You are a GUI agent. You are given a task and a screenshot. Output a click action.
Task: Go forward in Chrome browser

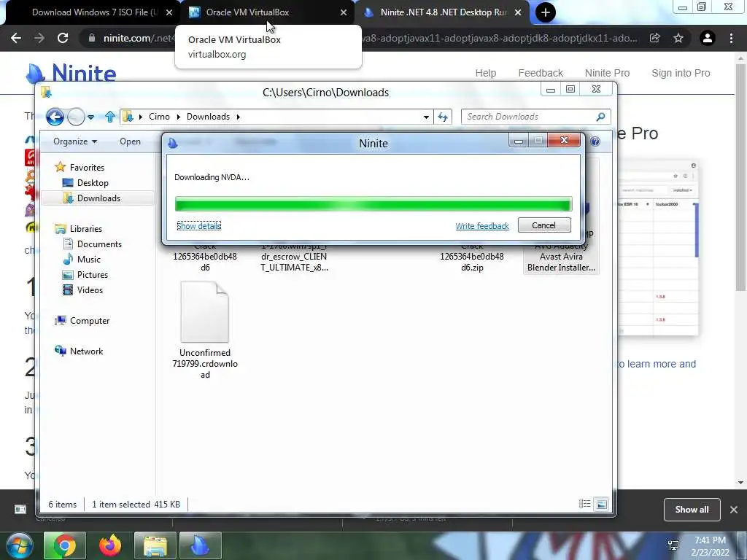(39, 38)
